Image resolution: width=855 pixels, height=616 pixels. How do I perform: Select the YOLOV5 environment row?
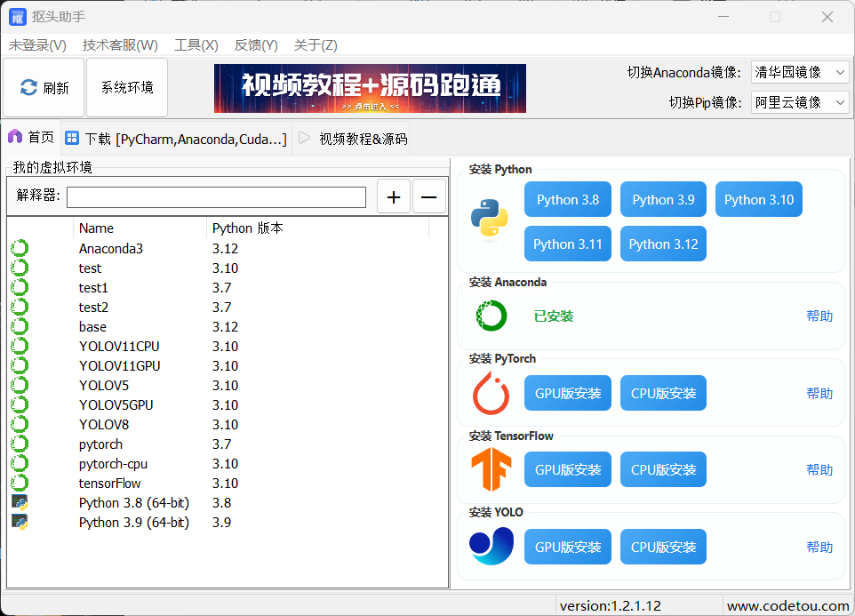tap(228, 386)
